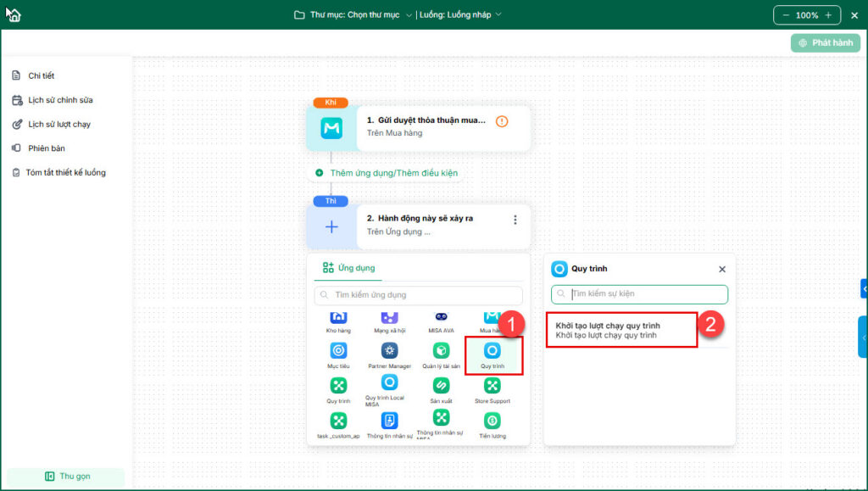This screenshot has width=868, height=491.
Task: Increase zoom with the plus stepper
Action: click(x=829, y=15)
